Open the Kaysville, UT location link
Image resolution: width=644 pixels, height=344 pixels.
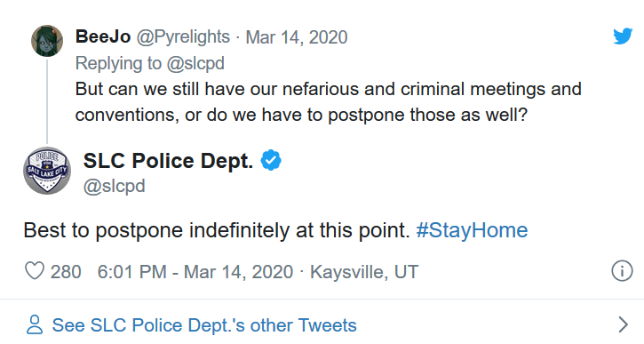364,272
